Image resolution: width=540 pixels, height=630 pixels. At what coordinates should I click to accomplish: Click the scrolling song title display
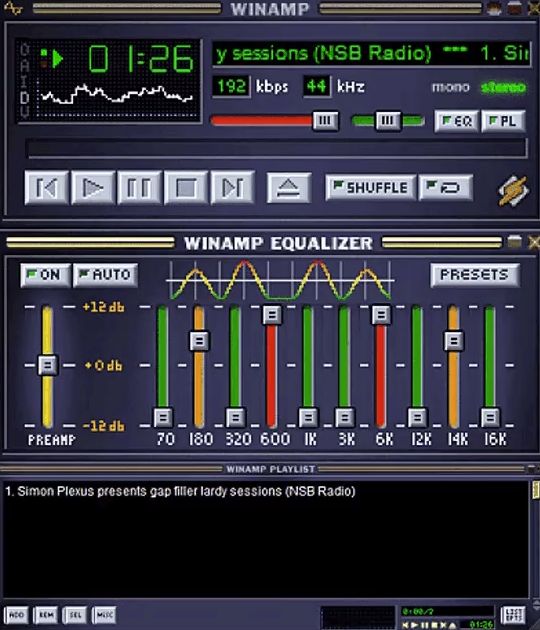point(371,53)
